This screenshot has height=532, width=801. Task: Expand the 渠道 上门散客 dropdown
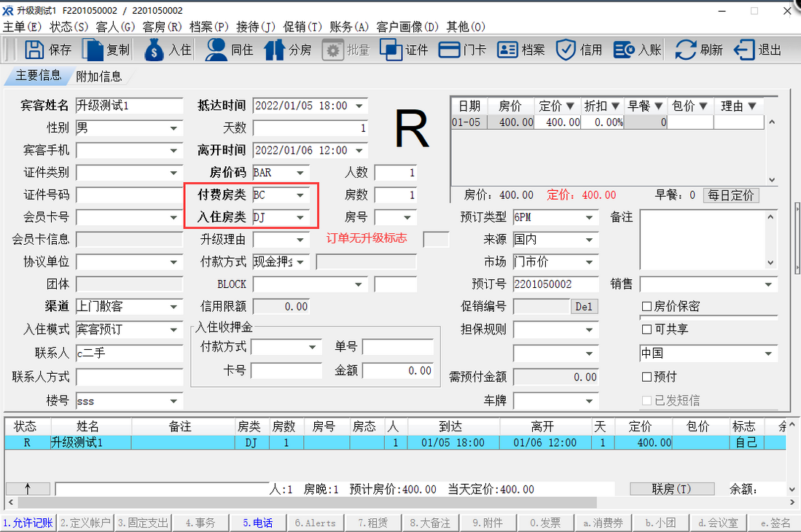(x=173, y=306)
